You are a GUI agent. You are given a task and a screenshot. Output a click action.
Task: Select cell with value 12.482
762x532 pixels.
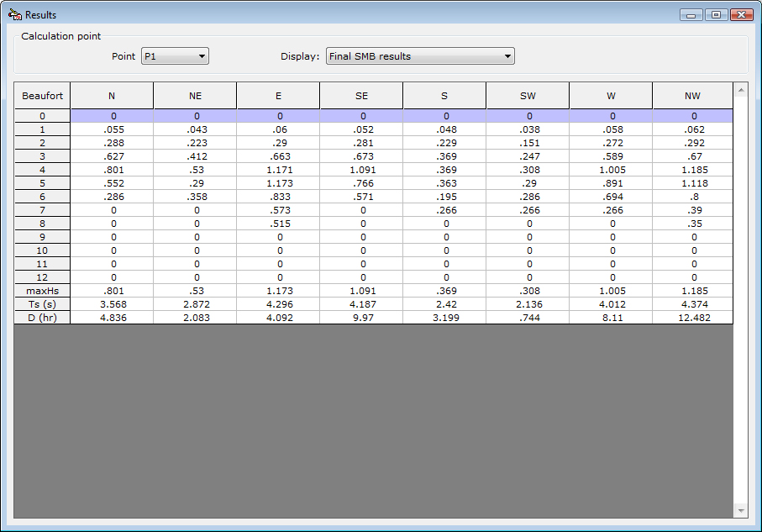(693, 318)
